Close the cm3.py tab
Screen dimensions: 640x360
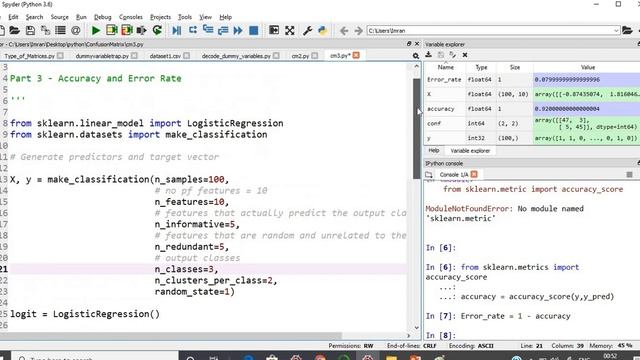pos(356,55)
